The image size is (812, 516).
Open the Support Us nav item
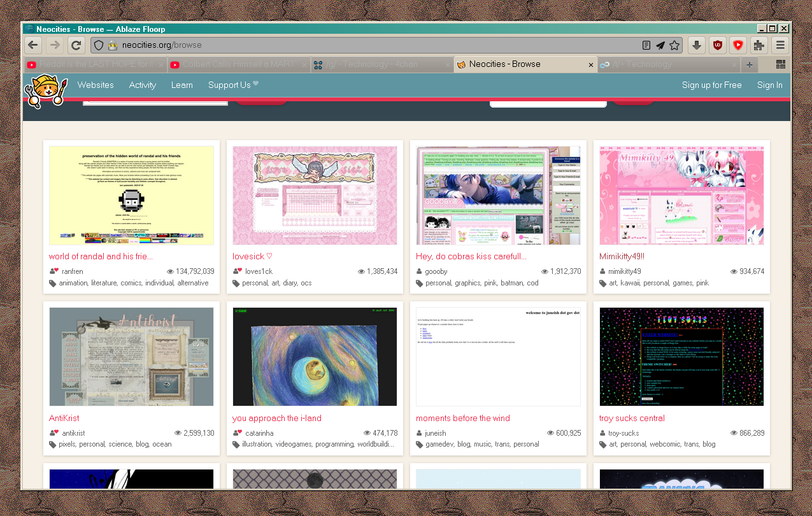click(233, 85)
